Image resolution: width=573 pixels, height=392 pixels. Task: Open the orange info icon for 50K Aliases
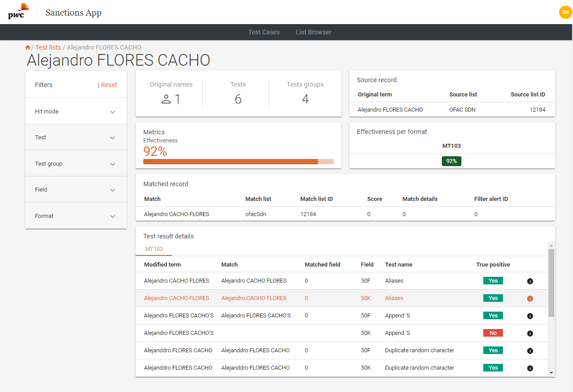530,299
